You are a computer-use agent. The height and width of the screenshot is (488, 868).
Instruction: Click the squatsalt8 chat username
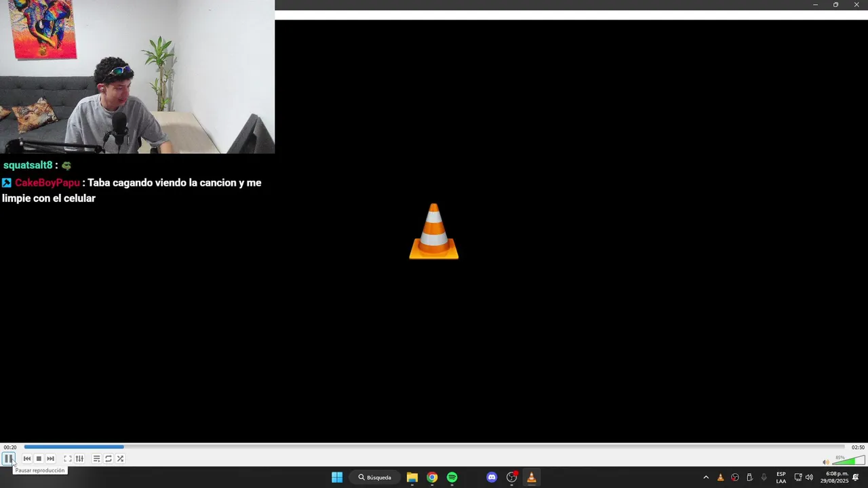28,165
